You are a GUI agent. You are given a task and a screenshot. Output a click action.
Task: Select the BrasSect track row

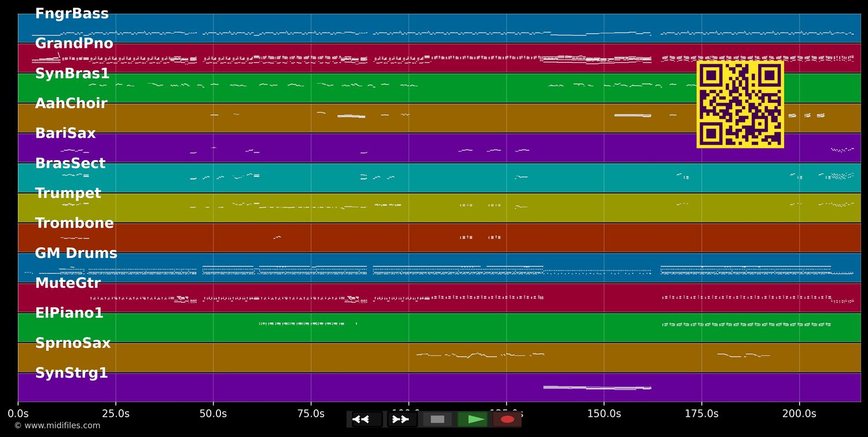click(x=71, y=162)
